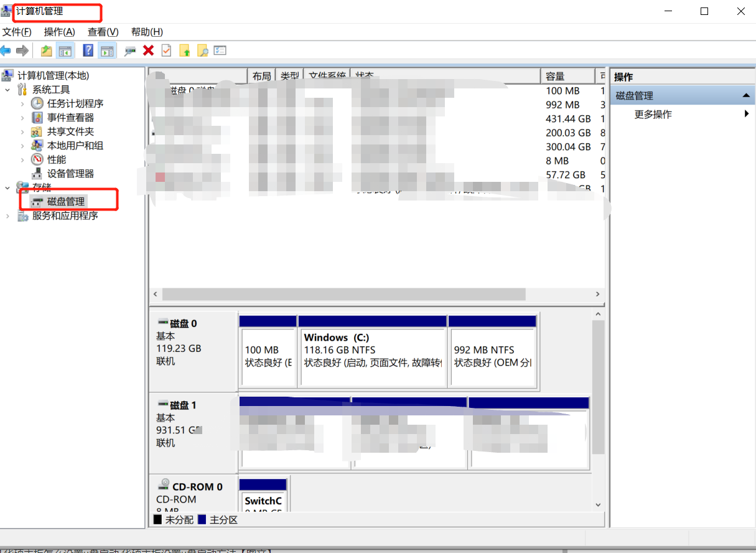The width and height of the screenshot is (756, 553).
Task: Open the 查看(V) menu
Action: [102, 32]
